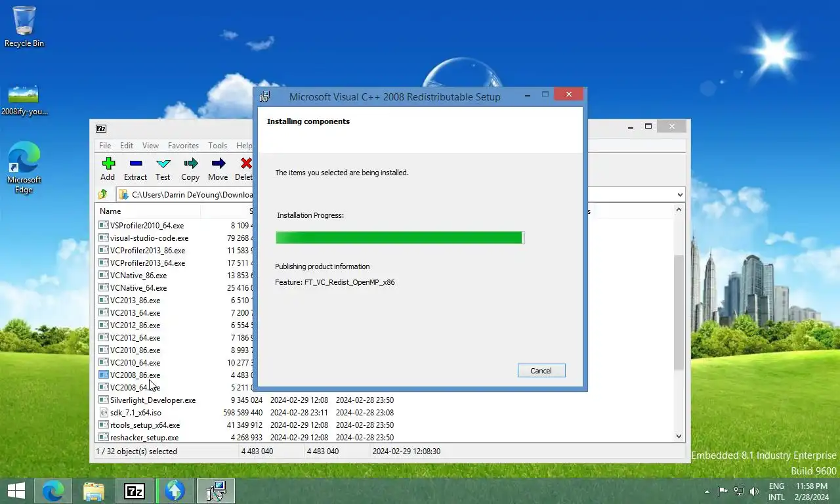Click the 7-Zip file list scrollbar thumb
840x504 pixels.
click(x=679, y=312)
